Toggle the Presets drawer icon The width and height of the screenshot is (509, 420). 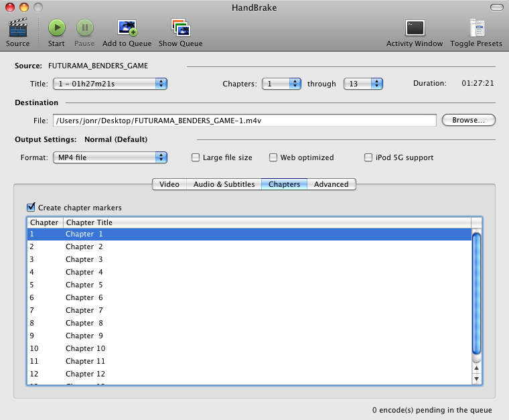coord(476,28)
